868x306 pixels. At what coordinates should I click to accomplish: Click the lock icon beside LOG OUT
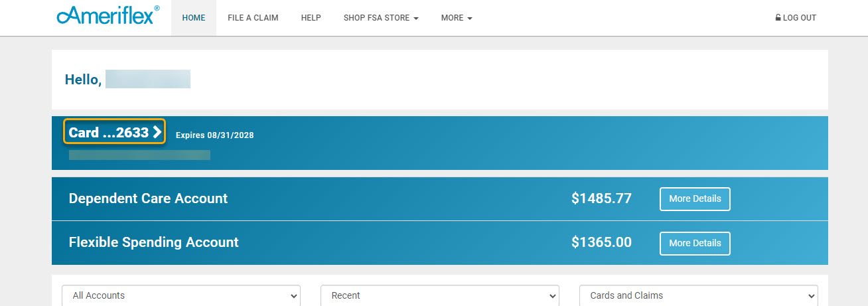pos(778,18)
